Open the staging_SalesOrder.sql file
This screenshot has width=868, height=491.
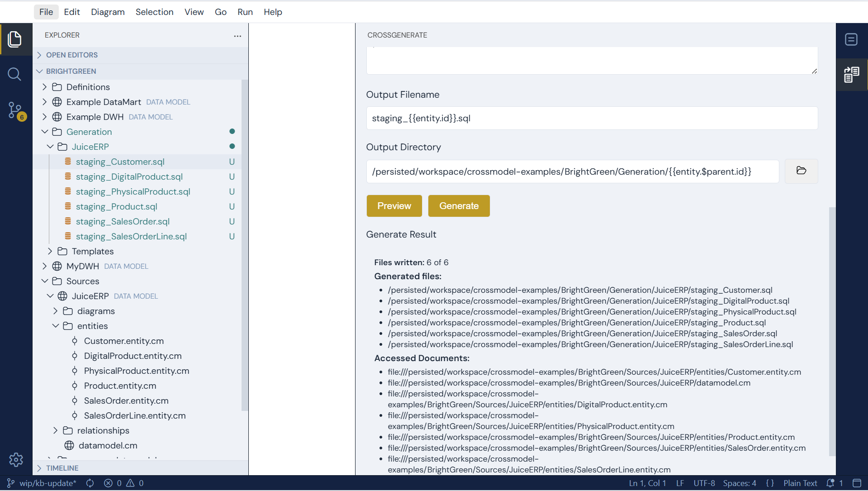click(x=123, y=221)
